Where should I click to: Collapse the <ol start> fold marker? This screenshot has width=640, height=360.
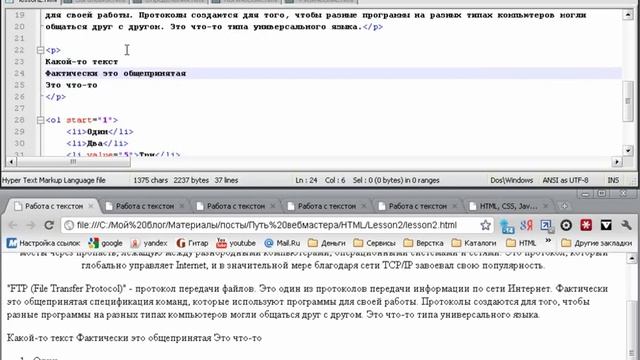(x=40, y=120)
